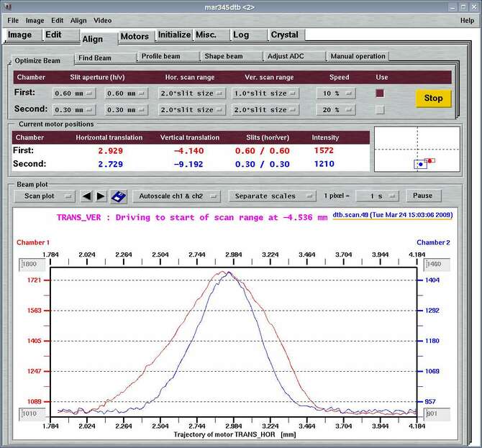Image resolution: width=482 pixels, height=448 pixels.
Task: Switch to the Motors tab
Action: point(135,36)
